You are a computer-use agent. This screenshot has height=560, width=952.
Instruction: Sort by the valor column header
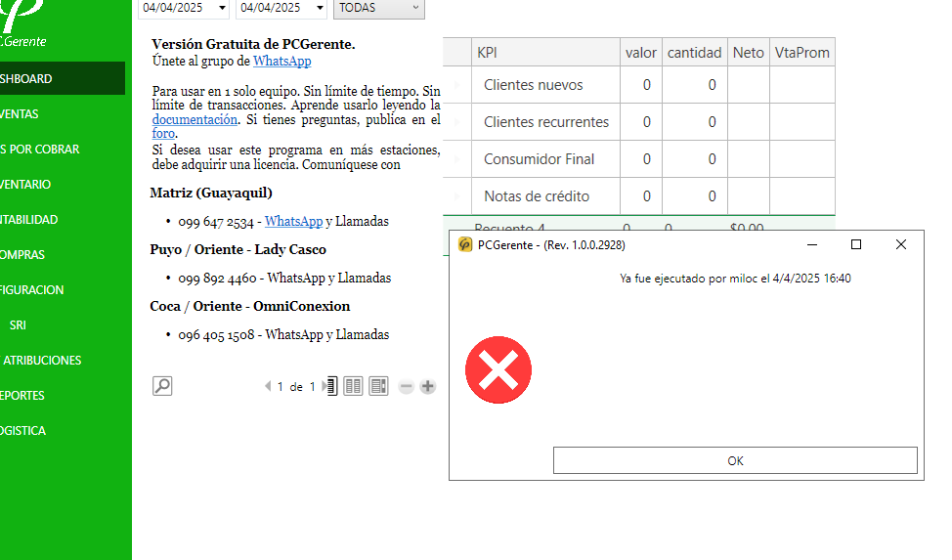pos(641,52)
